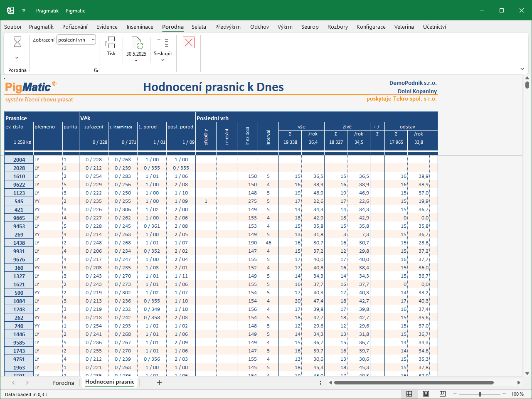The width and height of the screenshot is (532, 399).
Task: Open the Veterina ribbon tab
Action: [404, 27]
